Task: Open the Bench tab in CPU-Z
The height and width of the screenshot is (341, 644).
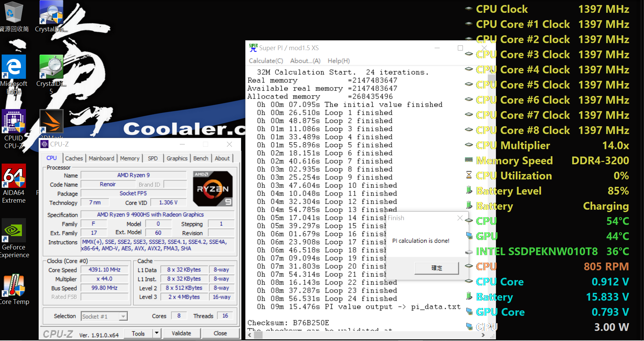Action: tap(201, 158)
